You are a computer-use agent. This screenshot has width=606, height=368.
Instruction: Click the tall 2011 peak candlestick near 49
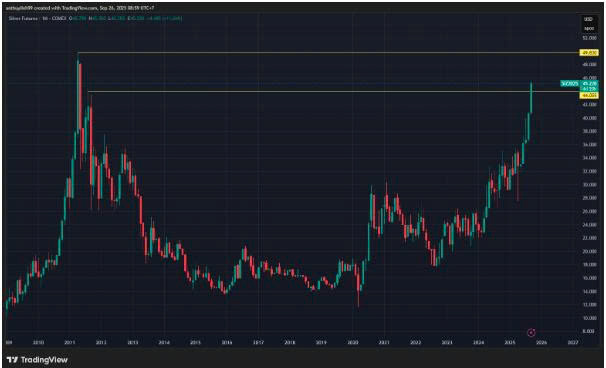[78, 95]
